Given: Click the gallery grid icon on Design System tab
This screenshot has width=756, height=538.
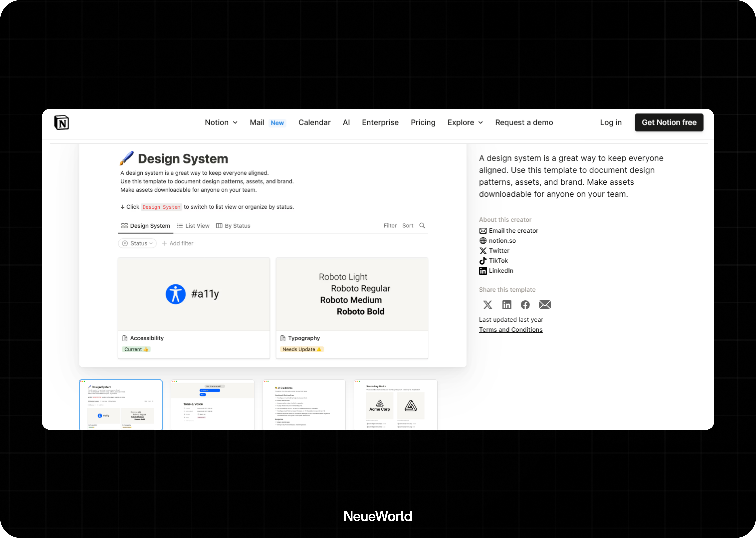Looking at the screenshot, I should coord(124,226).
